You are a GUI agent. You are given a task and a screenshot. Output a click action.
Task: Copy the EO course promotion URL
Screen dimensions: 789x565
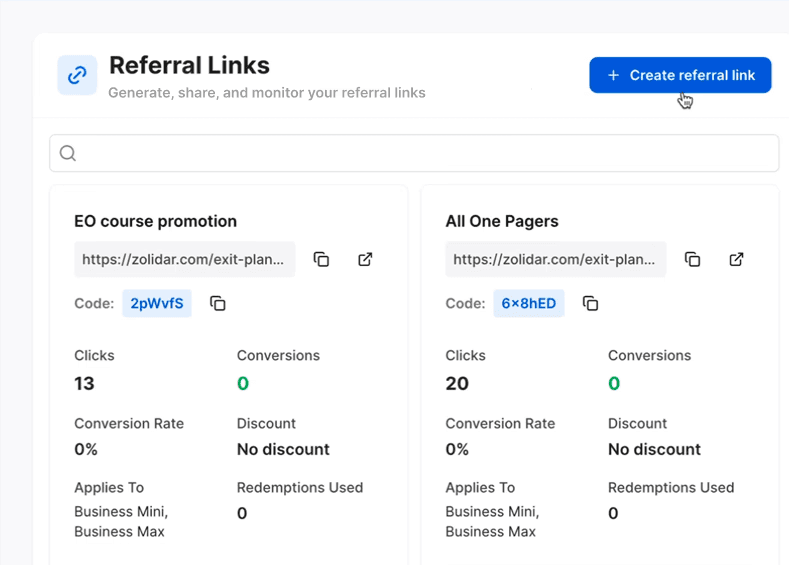(321, 259)
